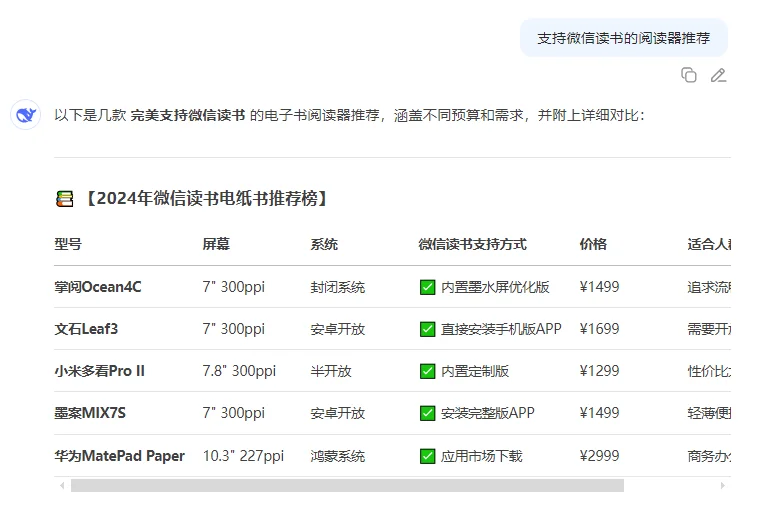This screenshot has width=770, height=512.
Task: Click the 安卓开放 cell in 文石Leaf3 row
Action: pyautogui.click(x=337, y=329)
